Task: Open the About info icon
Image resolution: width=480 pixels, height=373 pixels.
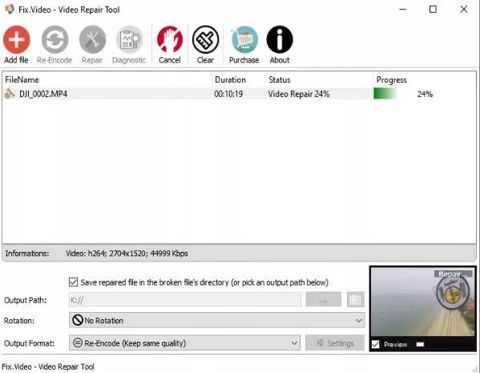Action: 280,40
